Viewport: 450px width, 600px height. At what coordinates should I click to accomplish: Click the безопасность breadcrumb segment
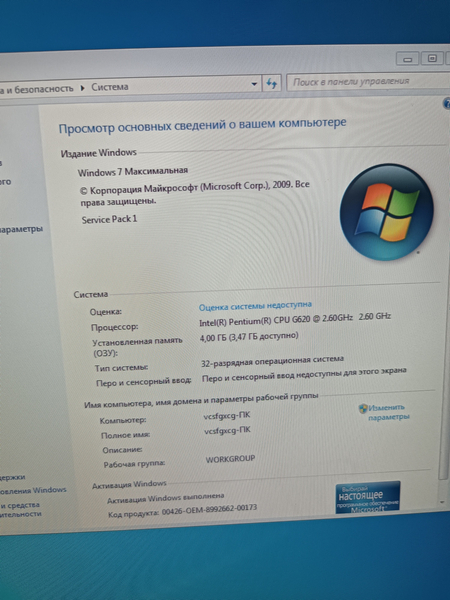point(44,89)
